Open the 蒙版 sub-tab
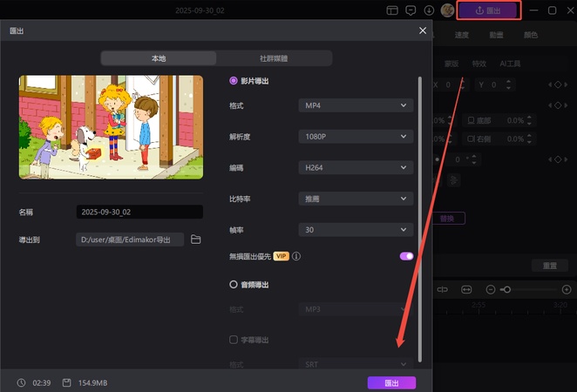The width and height of the screenshot is (577, 392). (x=451, y=64)
